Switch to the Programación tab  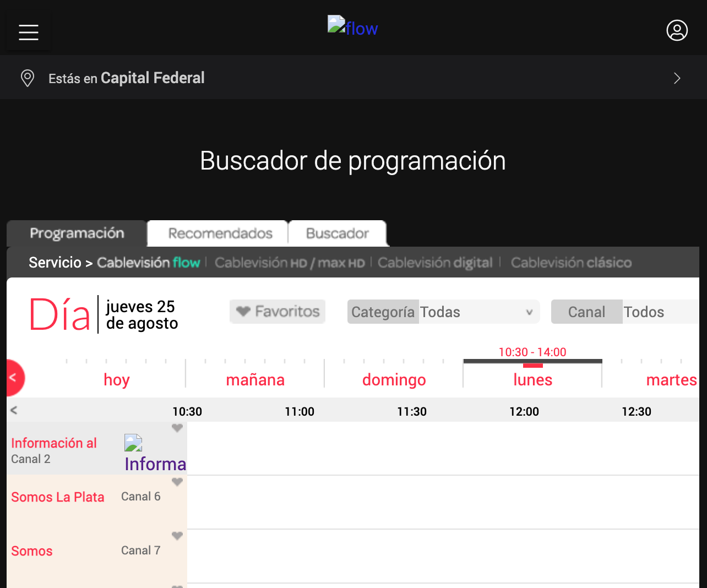pyautogui.click(x=77, y=233)
